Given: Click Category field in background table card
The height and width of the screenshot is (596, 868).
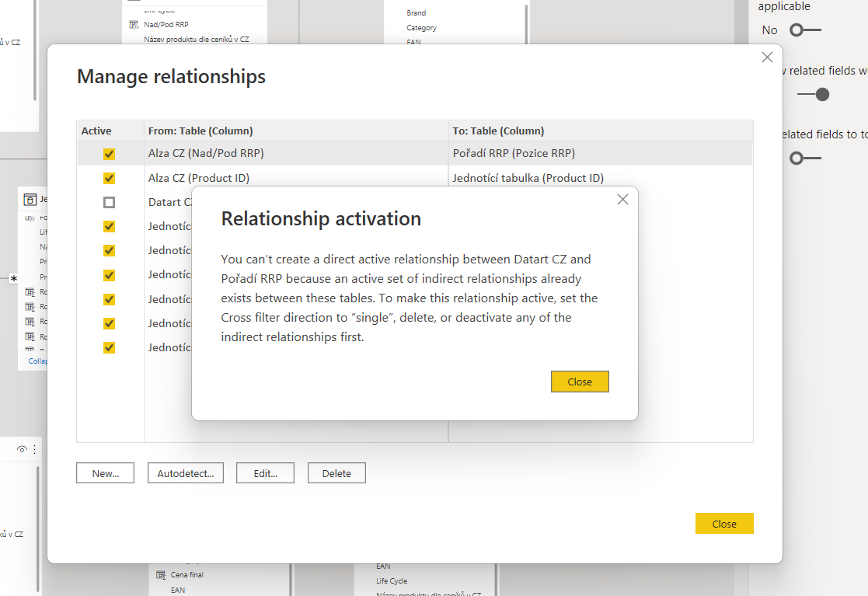Looking at the screenshot, I should pos(421,28).
